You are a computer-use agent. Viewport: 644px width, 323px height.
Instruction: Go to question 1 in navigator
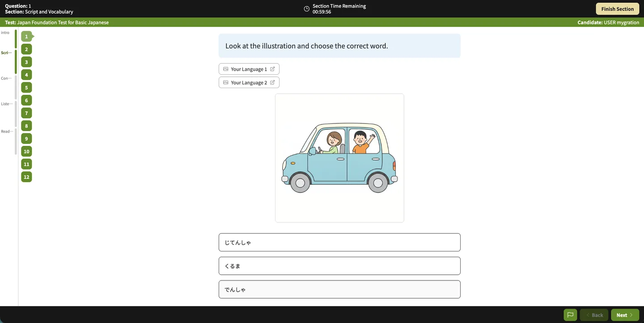pyautogui.click(x=26, y=37)
